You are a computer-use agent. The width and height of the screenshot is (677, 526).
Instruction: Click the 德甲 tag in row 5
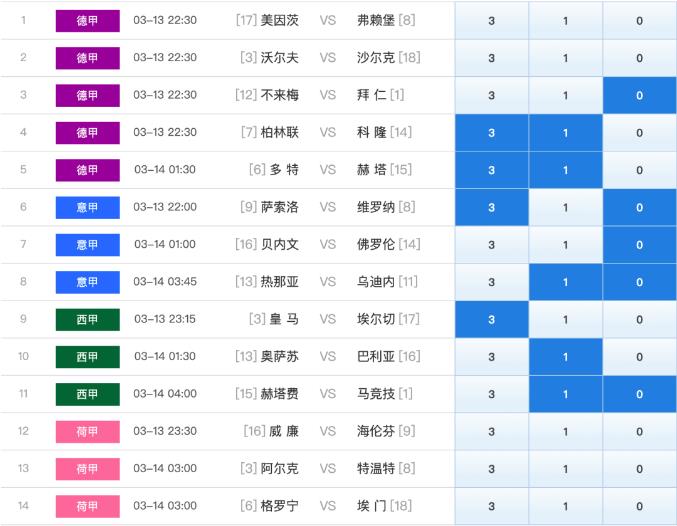(x=88, y=170)
